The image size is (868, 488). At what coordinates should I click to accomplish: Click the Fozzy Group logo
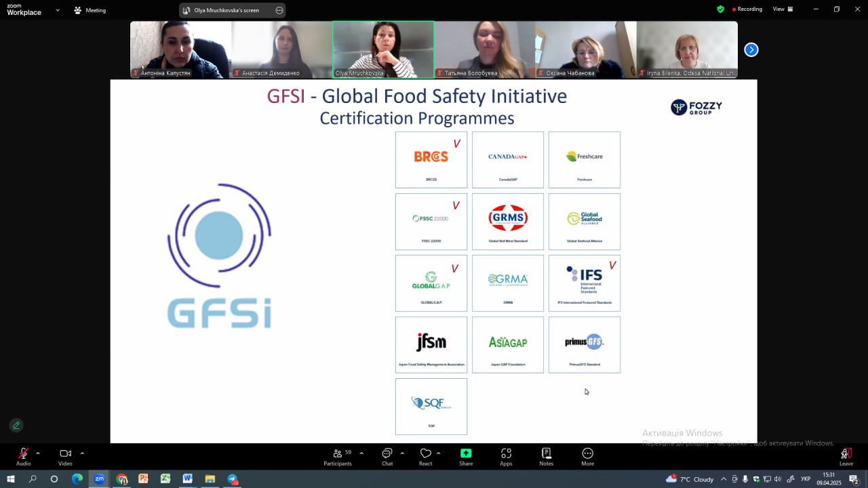(696, 107)
